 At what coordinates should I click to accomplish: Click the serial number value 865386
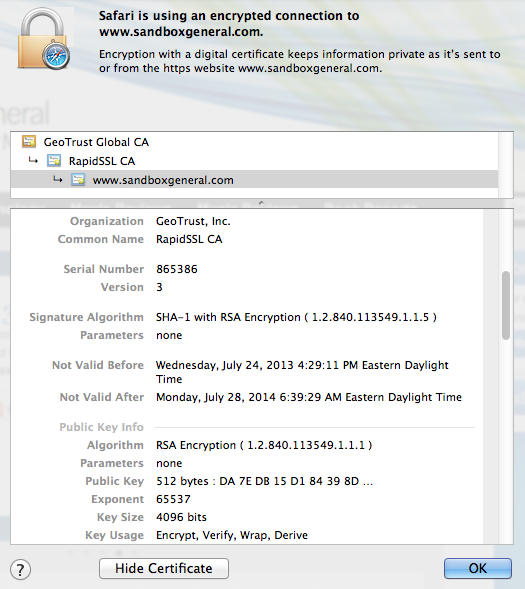tap(177, 269)
